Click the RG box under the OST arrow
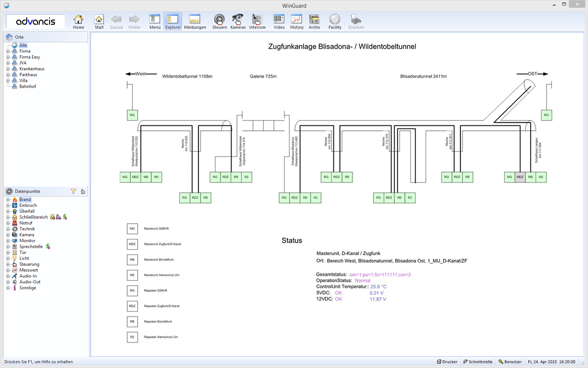Image resolution: width=588 pixels, height=368 pixels. [x=546, y=115]
